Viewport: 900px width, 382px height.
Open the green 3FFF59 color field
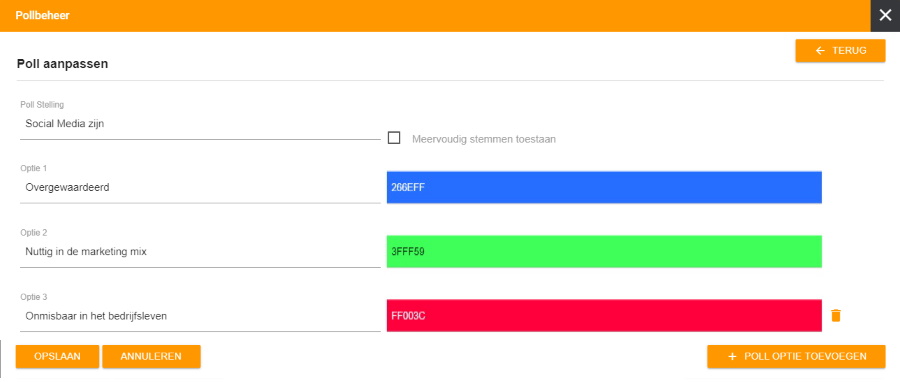pyautogui.click(x=604, y=251)
